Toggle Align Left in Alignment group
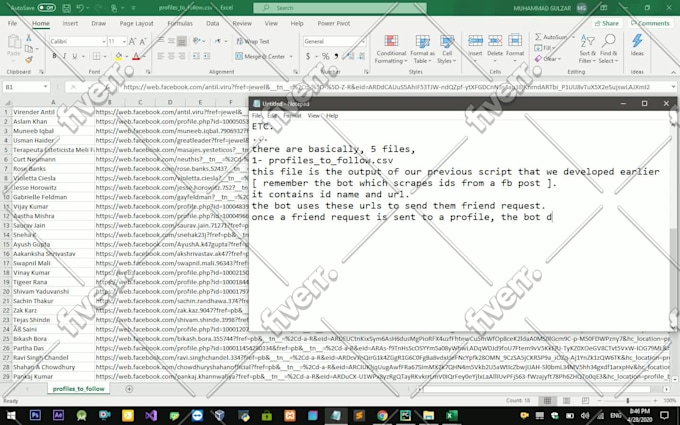This screenshot has width=680, height=425. pos(161,56)
